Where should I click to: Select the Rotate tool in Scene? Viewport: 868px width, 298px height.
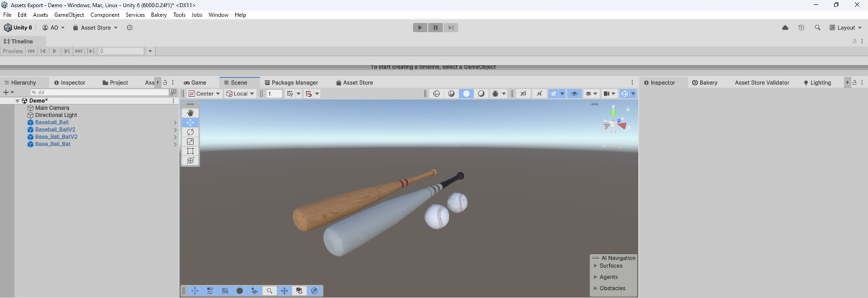190,132
